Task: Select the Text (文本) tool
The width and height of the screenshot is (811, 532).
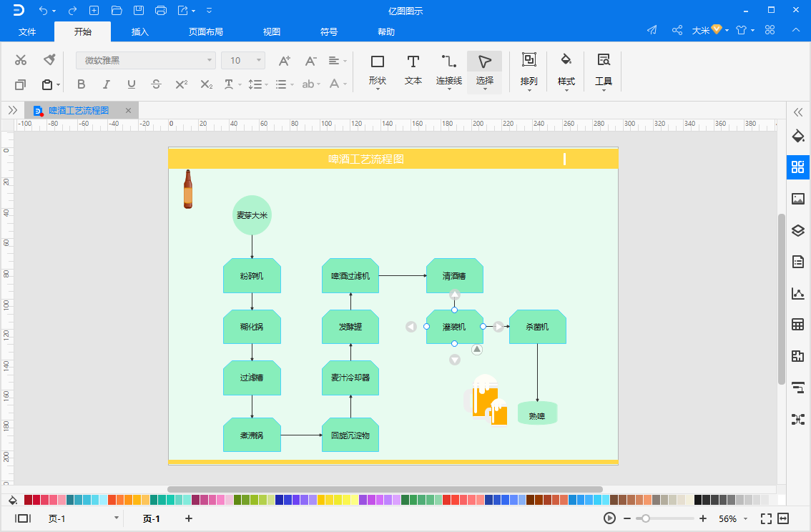Action: pos(413,70)
